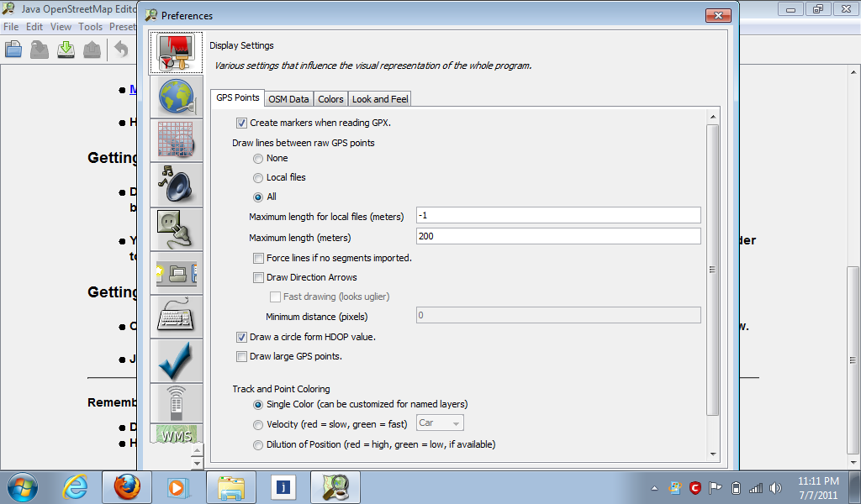Open the Remote Control preferences icon
The image size is (861, 504).
click(176, 402)
